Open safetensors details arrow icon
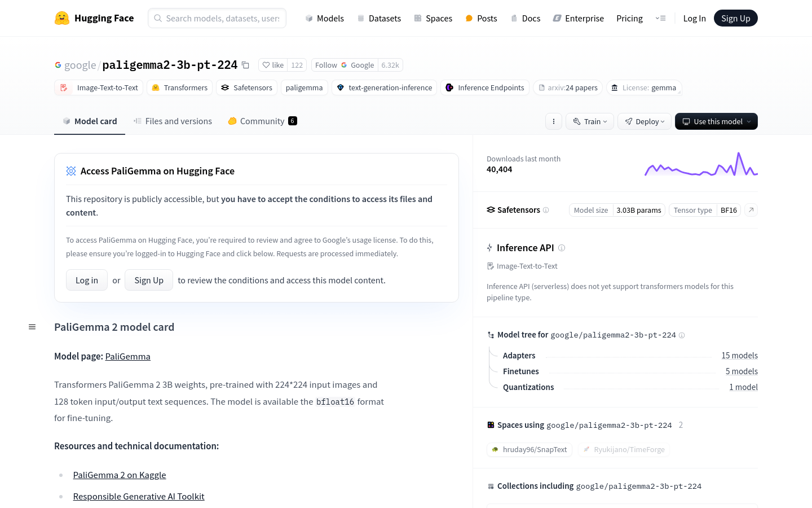The width and height of the screenshot is (812, 508). coord(751,210)
